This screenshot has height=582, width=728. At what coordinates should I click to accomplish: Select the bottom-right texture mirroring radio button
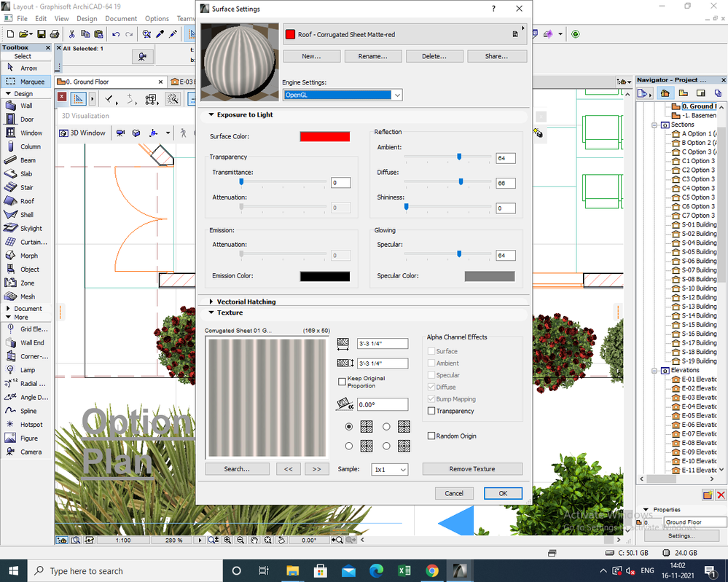coord(386,446)
